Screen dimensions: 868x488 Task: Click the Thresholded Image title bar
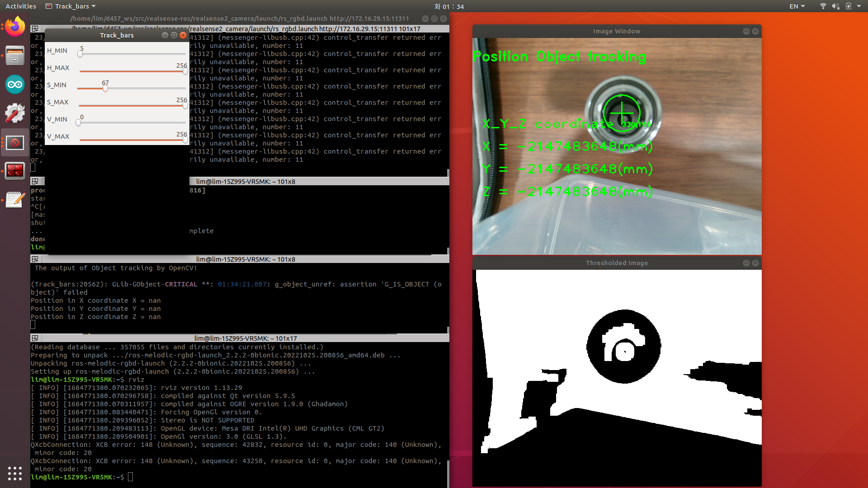616,263
